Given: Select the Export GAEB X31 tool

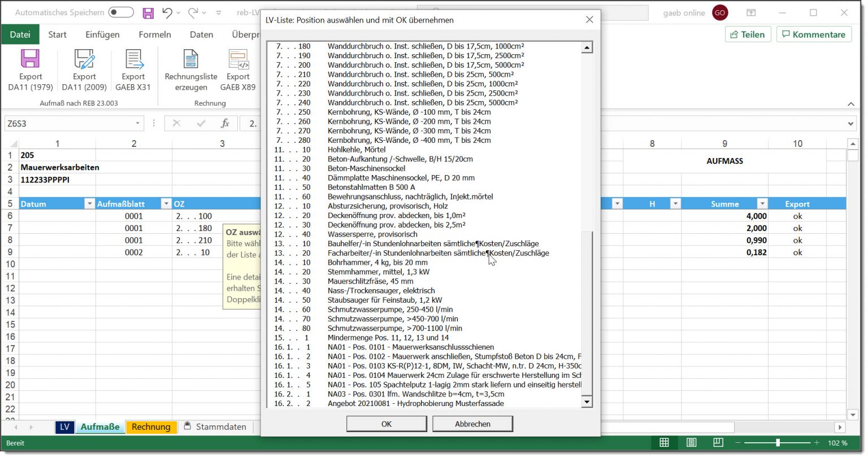Looking at the screenshot, I should (133, 69).
